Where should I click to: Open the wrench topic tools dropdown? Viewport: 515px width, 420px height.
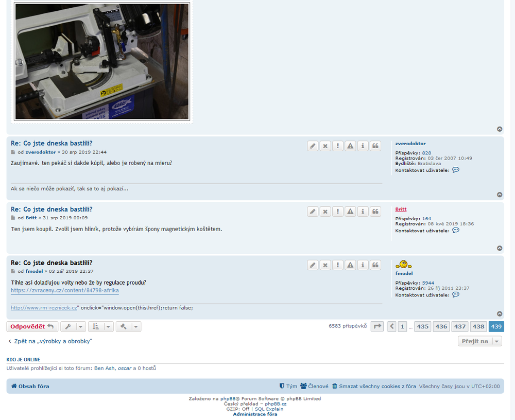73,327
